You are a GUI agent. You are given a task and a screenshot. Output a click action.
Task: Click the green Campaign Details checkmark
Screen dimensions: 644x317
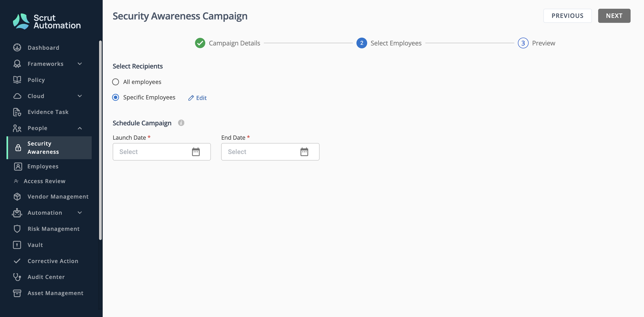tap(200, 43)
